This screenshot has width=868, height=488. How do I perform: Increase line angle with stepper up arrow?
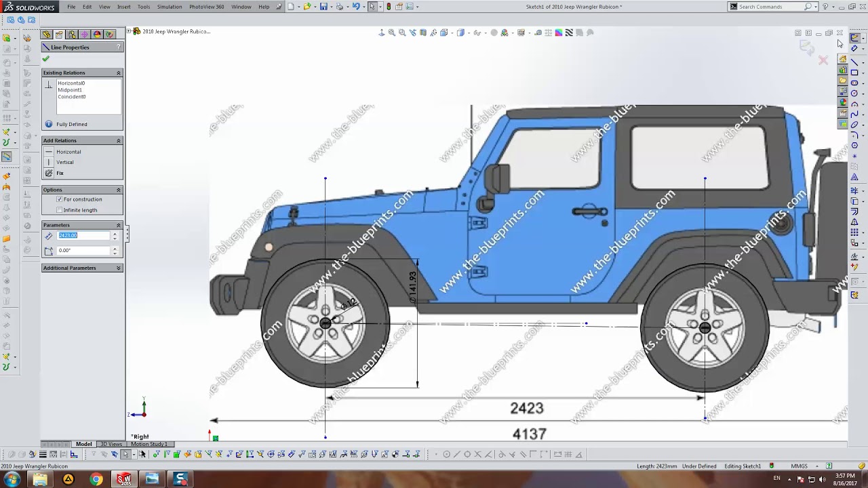(x=115, y=248)
